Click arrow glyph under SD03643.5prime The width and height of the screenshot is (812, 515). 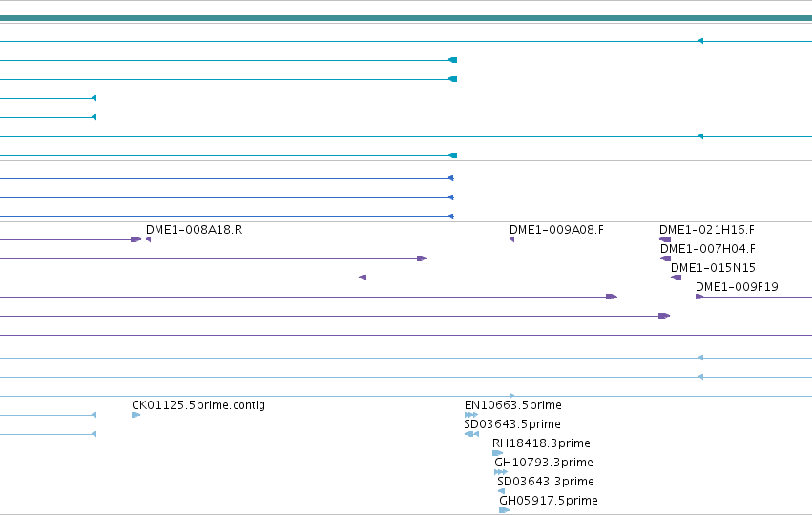[x=471, y=434]
